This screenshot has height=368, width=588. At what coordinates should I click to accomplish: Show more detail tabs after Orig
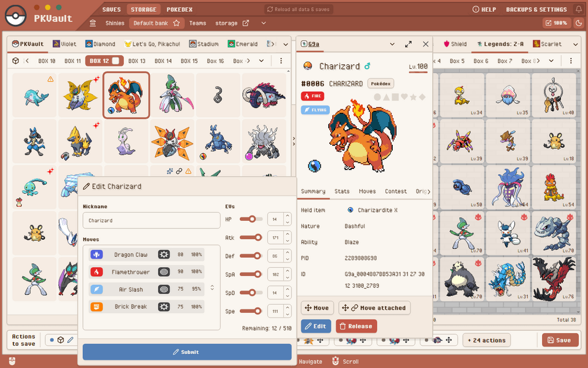[x=429, y=191]
